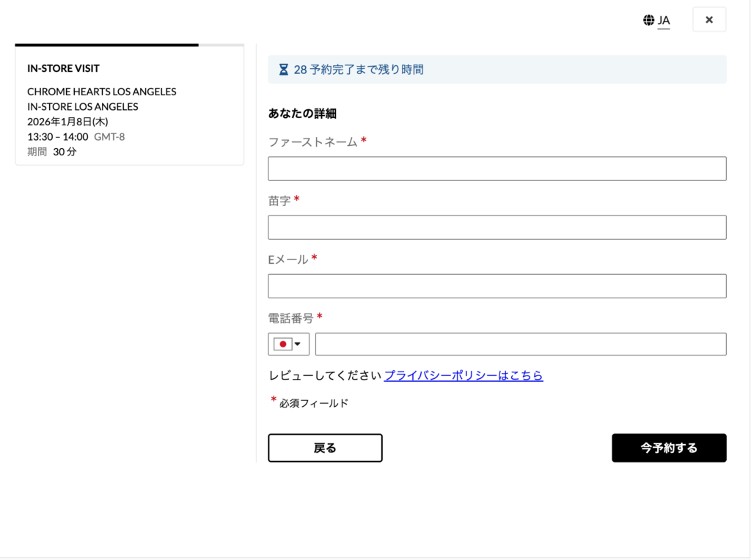Click the 電話番号 number field
This screenshot has width=751, height=560.
click(x=520, y=345)
